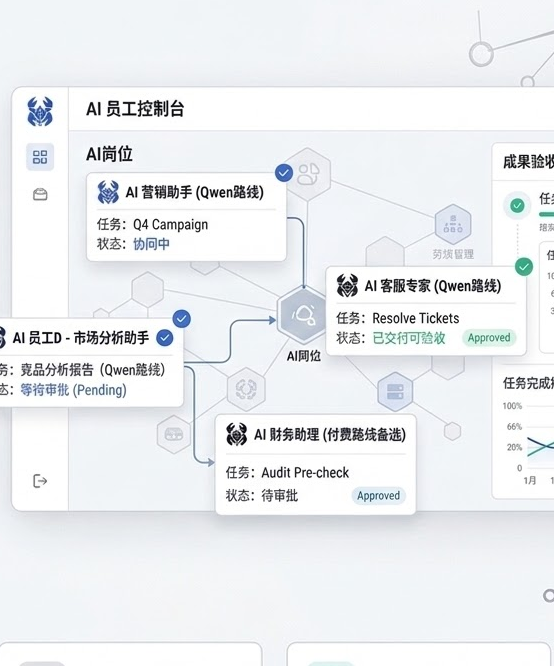Click the 任务: Audit Pre-check text

coord(287,472)
